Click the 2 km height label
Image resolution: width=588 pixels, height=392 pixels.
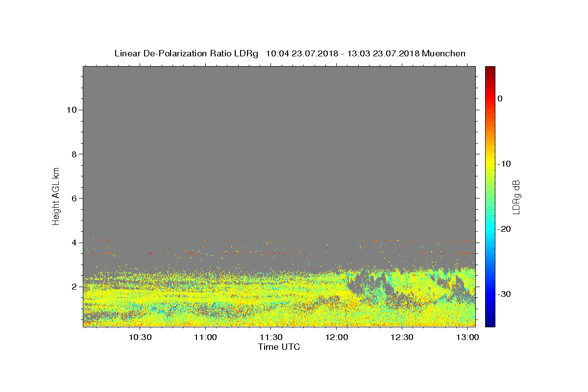pyautogui.click(x=73, y=287)
